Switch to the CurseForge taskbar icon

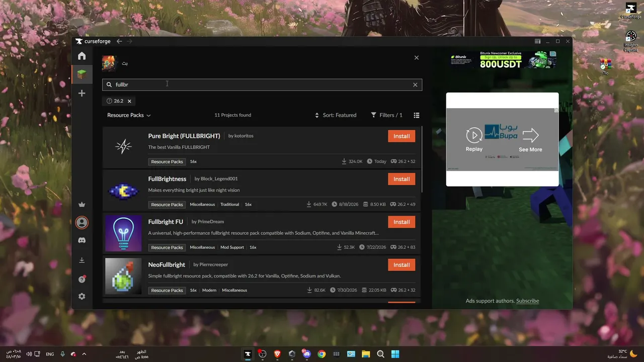tap(248, 354)
